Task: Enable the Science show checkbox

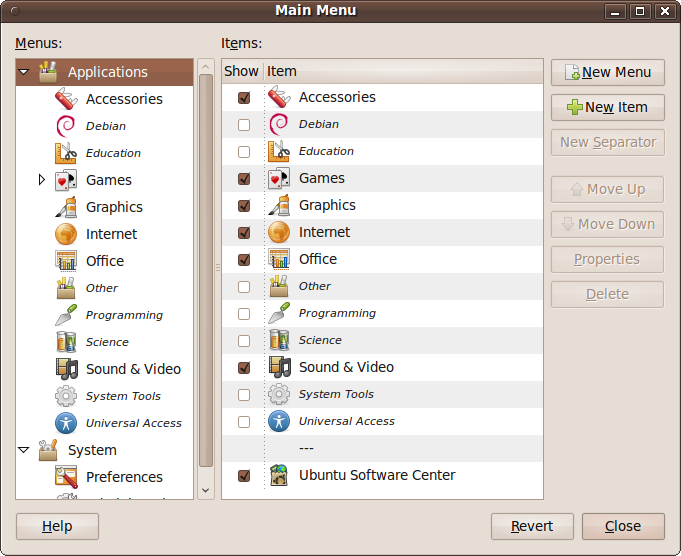Action: (244, 341)
